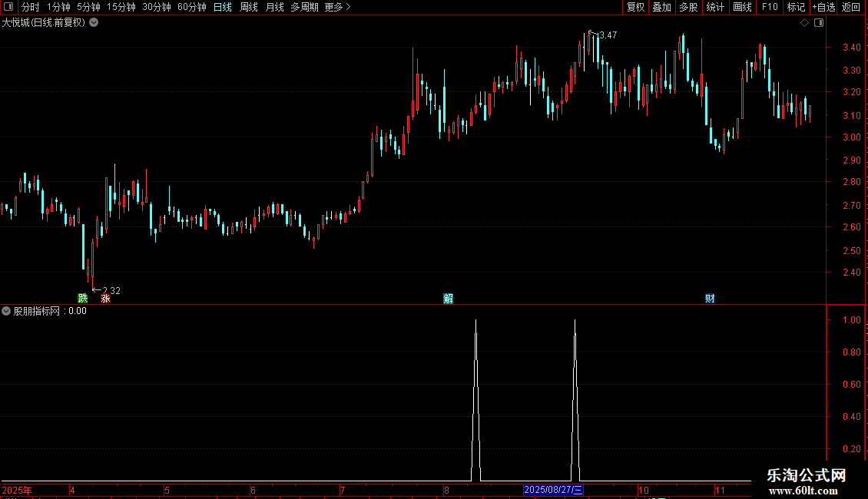The image size is (868, 499).
Task: Click the 3.00 price axis label
Action: (851, 137)
